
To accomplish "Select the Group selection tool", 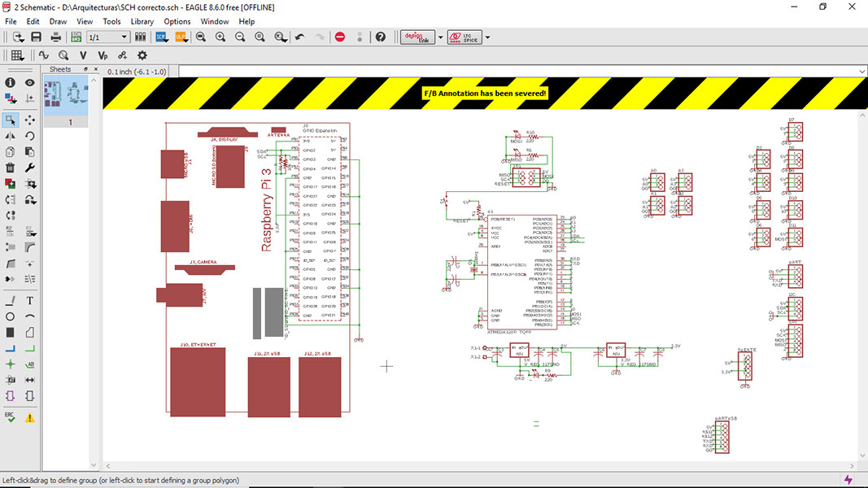I will (10, 120).
